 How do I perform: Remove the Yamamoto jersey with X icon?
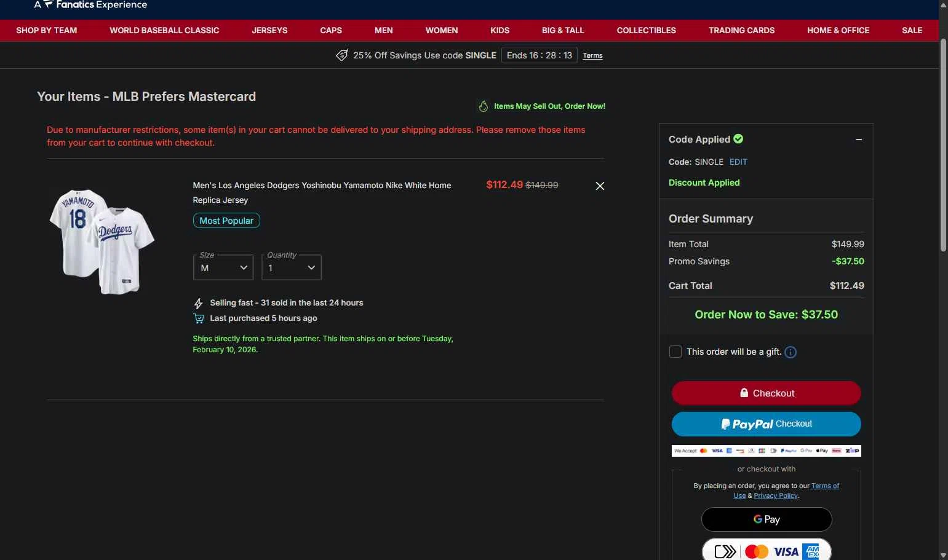pos(600,186)
